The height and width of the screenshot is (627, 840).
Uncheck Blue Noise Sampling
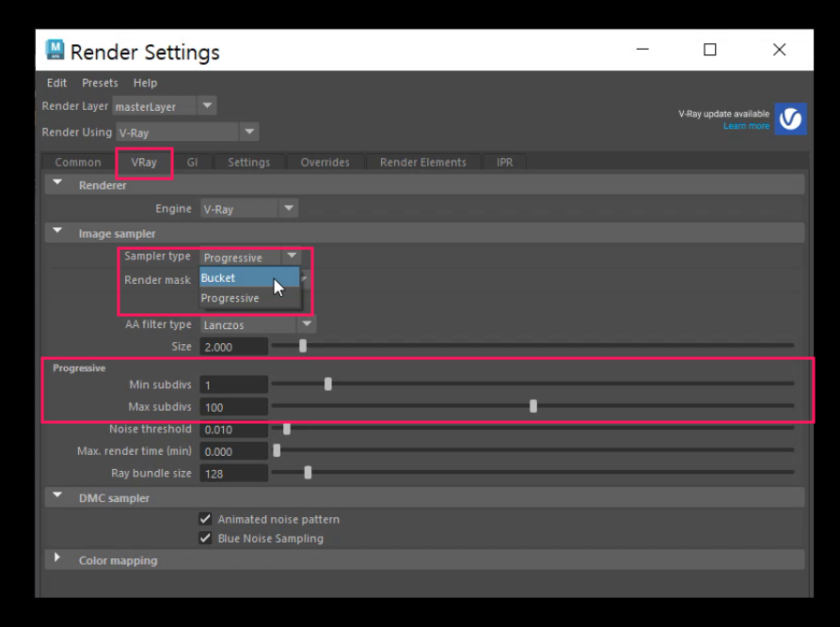click(205, 538)
